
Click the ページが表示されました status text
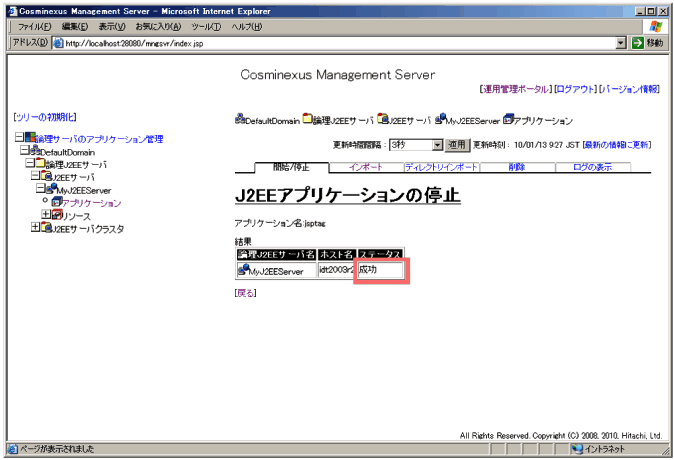[57, 449]
